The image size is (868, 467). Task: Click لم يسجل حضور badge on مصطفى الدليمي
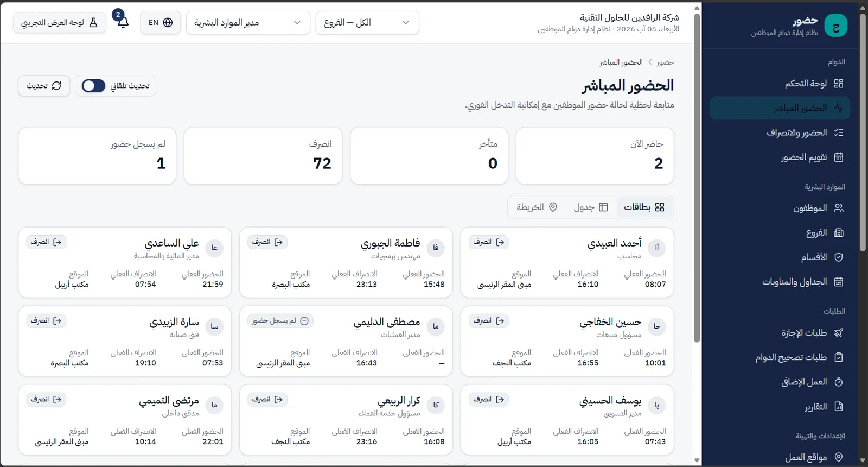click(280, 321)
